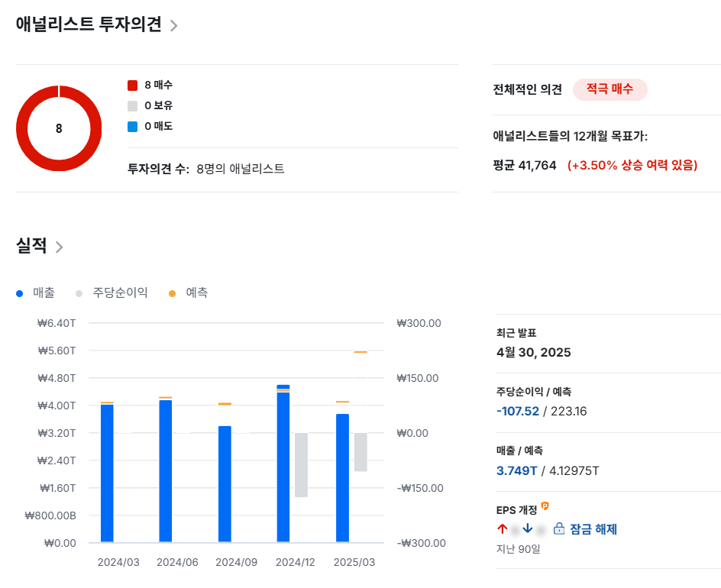Open the 적극 매수 rating badge
This screenshot has height=588, width=721.
click(610, 89)
